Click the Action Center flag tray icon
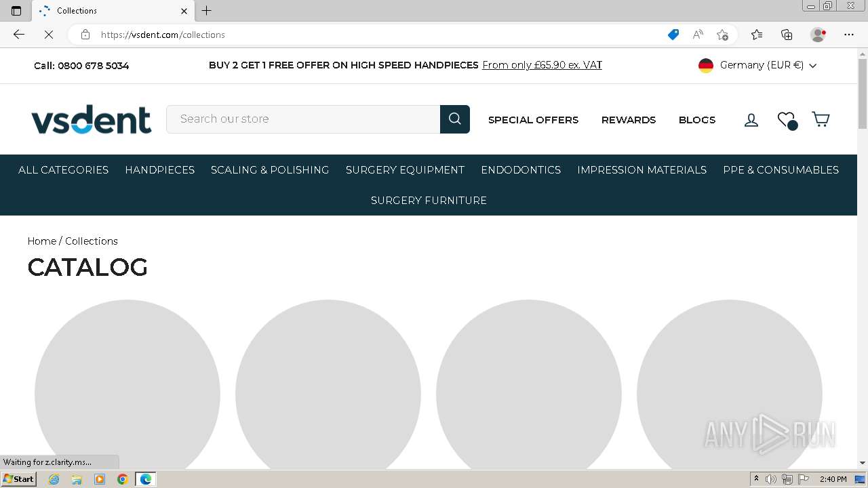 tap(804, 479)
